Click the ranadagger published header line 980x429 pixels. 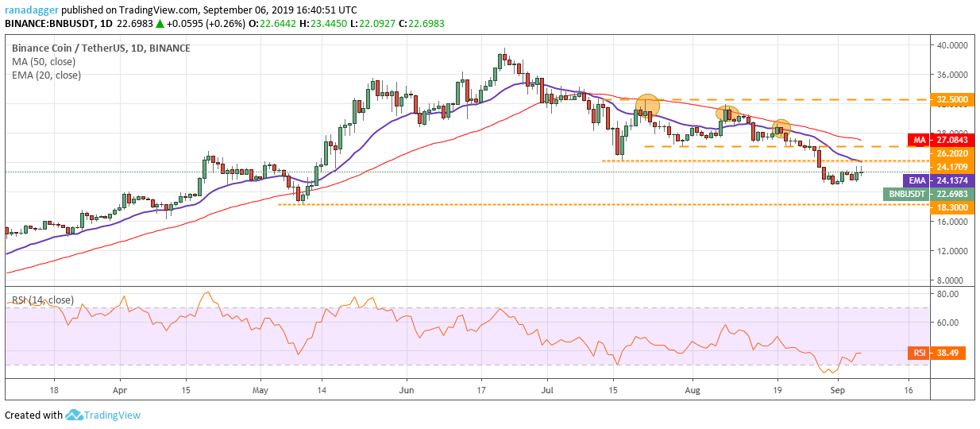click(x=180, y=10)
